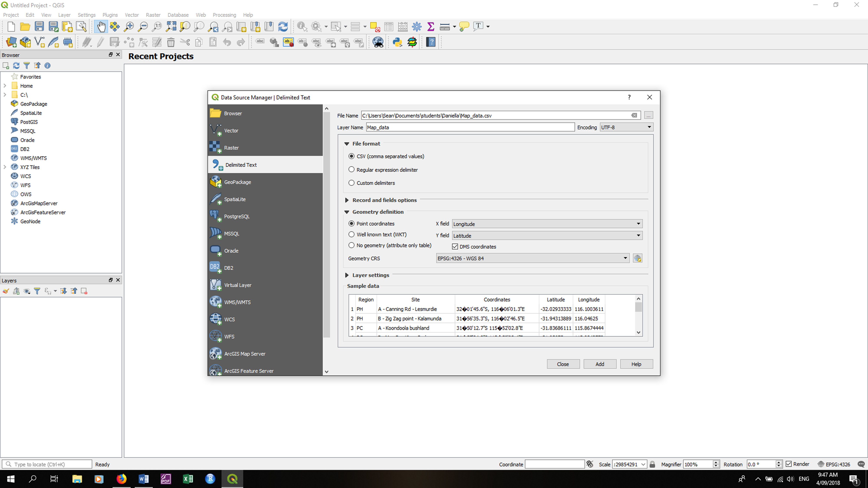This screenshot has height=488, width=868.
Task: Switch to the GeoPackage source tab
Action: tap(266, 182)
